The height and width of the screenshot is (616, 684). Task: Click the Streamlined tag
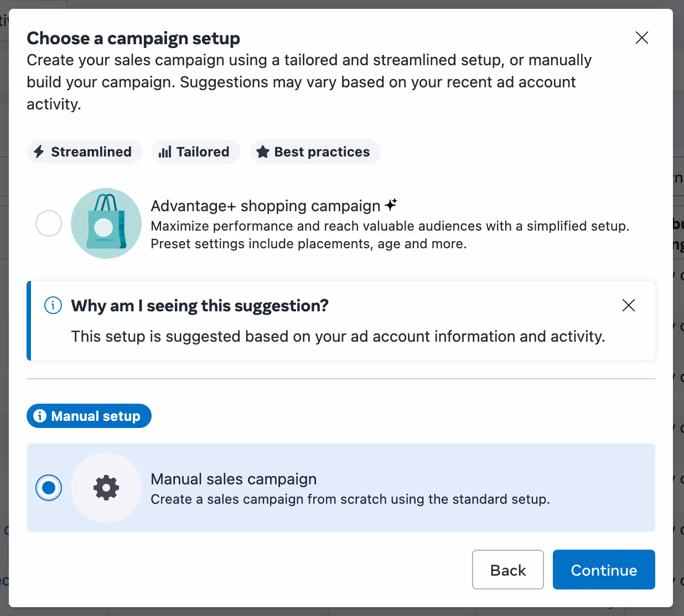point(85,152)
